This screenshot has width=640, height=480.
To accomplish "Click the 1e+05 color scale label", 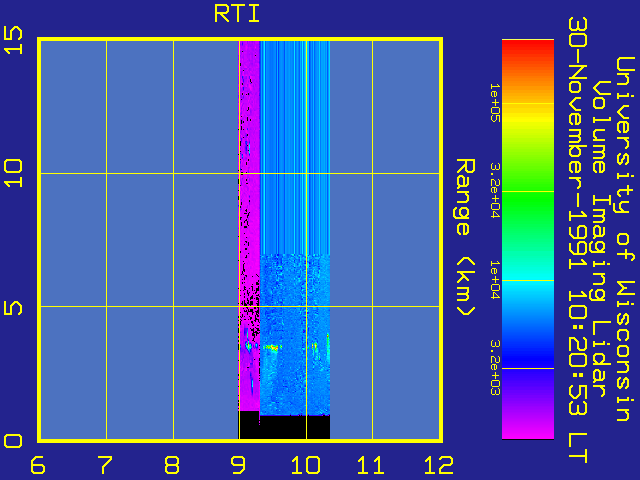I will click(x=495, y=102).
